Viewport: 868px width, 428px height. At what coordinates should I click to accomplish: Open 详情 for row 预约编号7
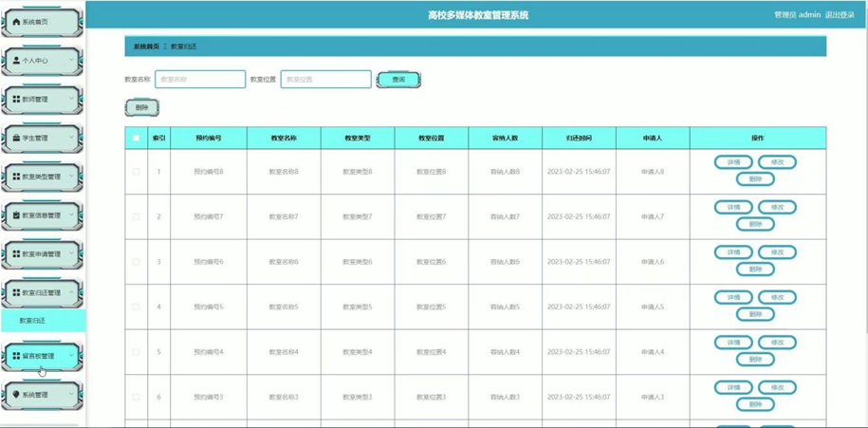[733, 207]
